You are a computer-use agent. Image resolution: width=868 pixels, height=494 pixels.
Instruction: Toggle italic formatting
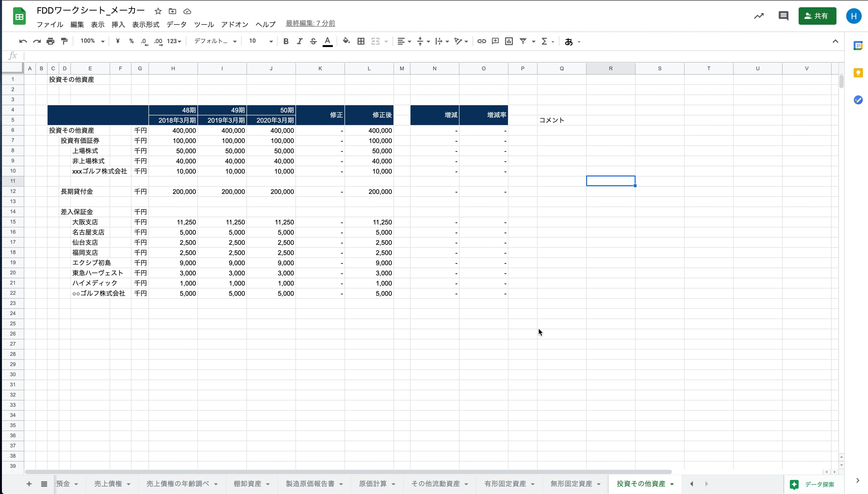299,41
